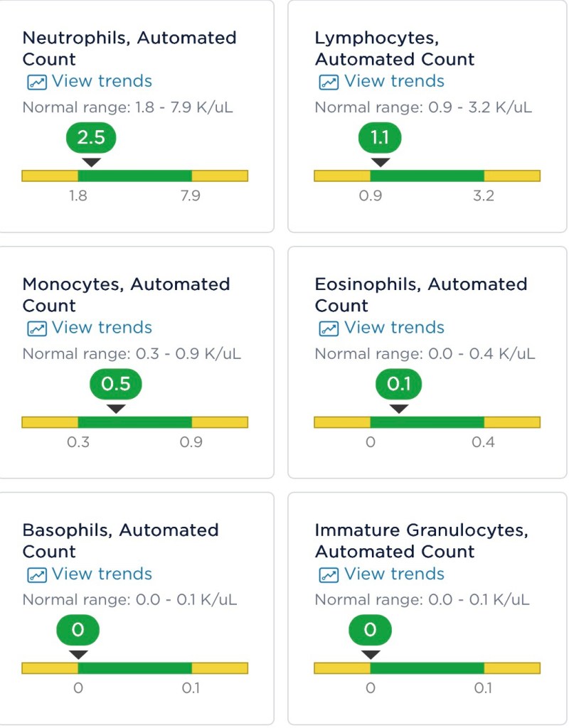
Task: Click the Eosinophils trend chart icon
Action: [x=329, y=328]
